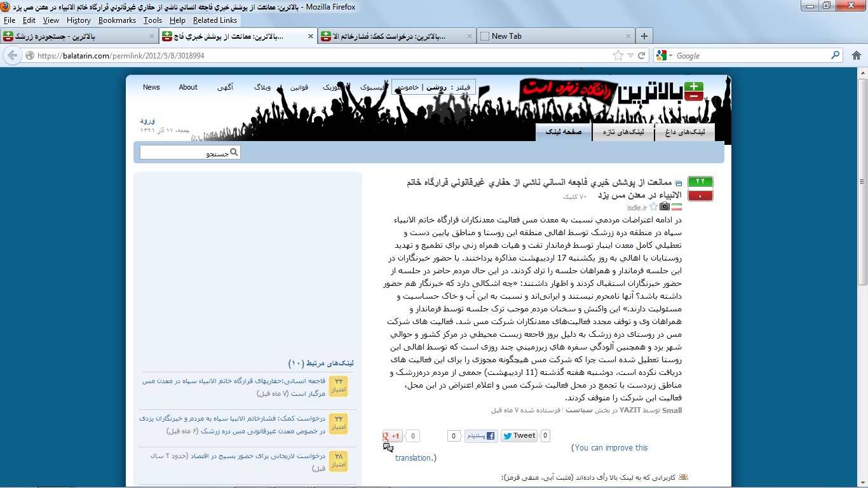Bookmark the page via the address bar star
This screenshot has width=868, height=488.
tap(617, 55)
